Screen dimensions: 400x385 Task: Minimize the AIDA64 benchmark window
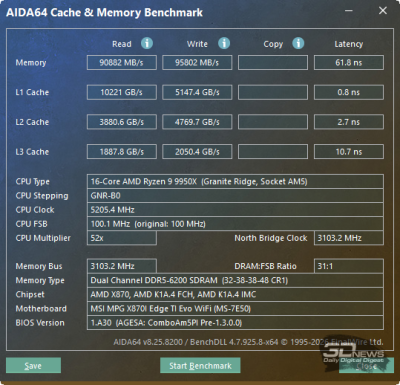349,11
